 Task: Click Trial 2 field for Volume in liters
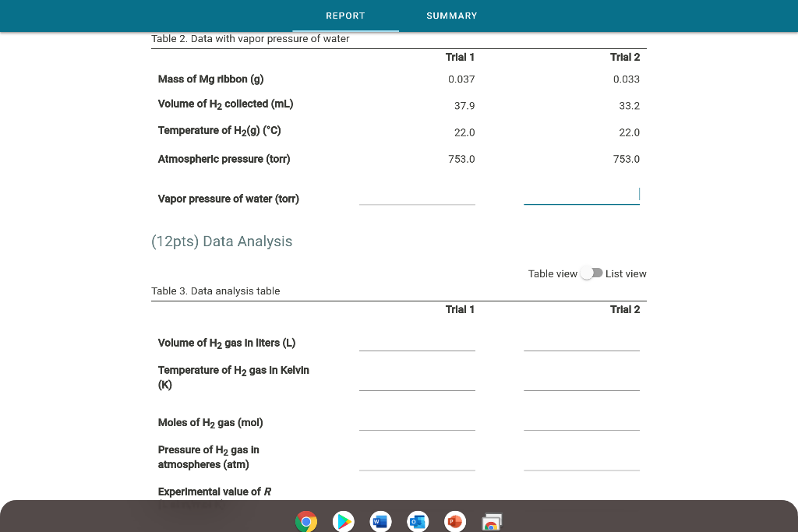581,347
